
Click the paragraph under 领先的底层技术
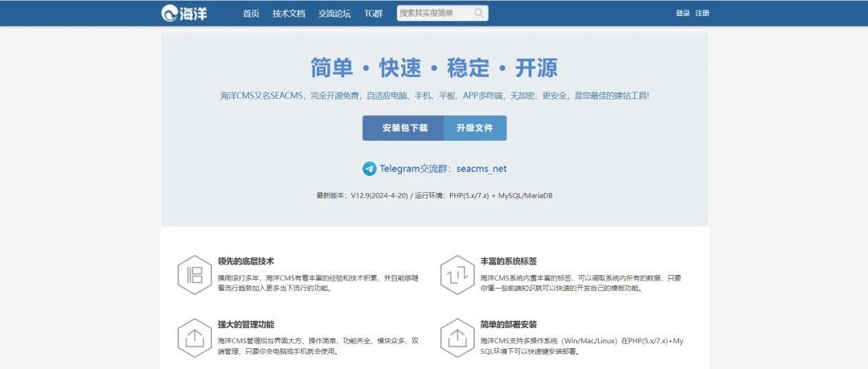coord(318,283)
